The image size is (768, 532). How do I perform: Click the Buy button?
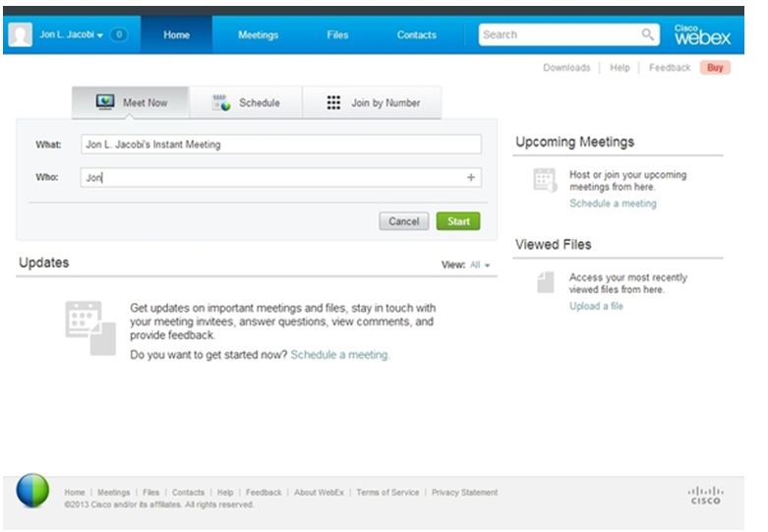[715, 68]
